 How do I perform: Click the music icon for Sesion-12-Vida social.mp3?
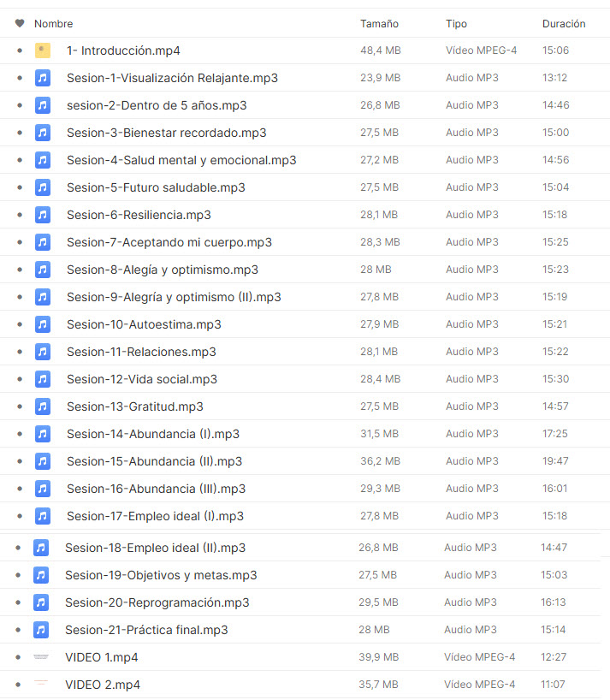pyautogui.click(x=43, y=379)
